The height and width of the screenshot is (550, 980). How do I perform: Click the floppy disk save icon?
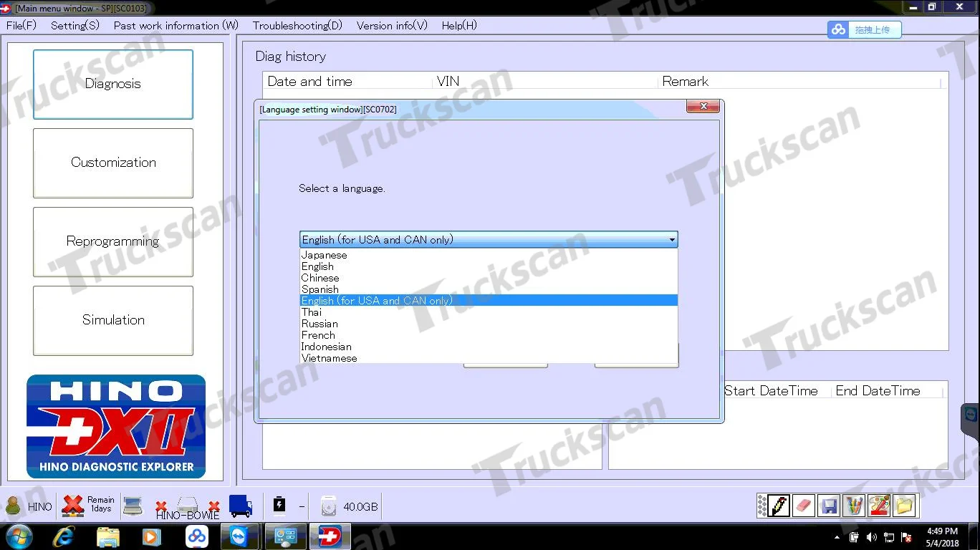[x=829, y=506]
